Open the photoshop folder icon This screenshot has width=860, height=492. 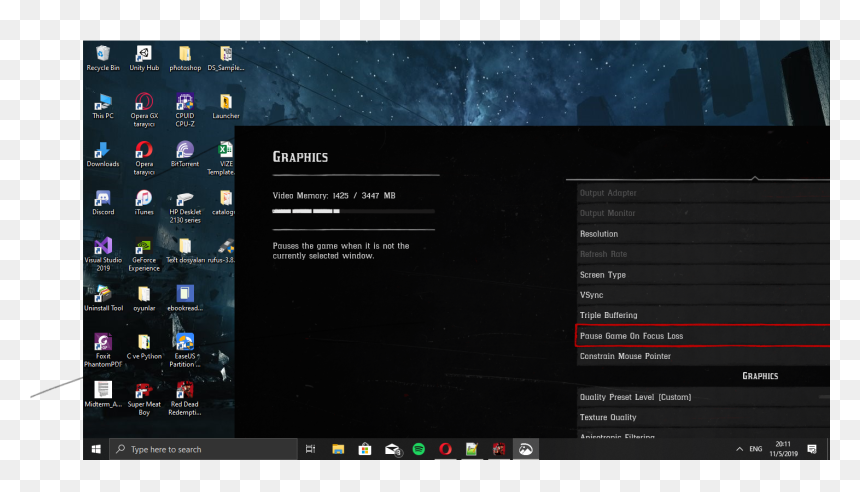(185, 58)
